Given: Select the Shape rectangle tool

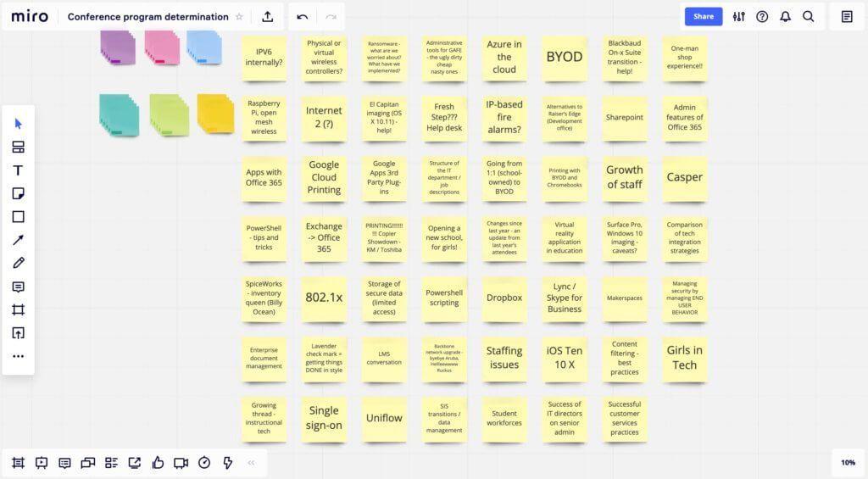Looking at the screenshot, I should [x=19, y=216].
